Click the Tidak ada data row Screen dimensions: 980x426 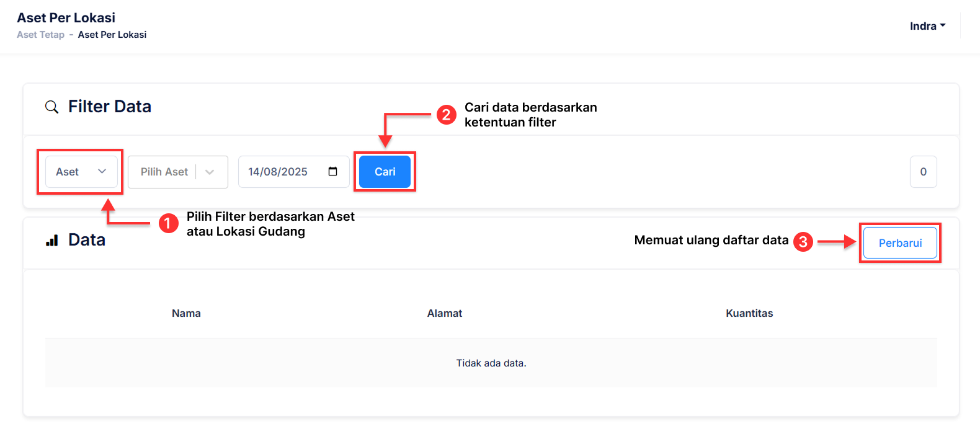coord(491,363)
